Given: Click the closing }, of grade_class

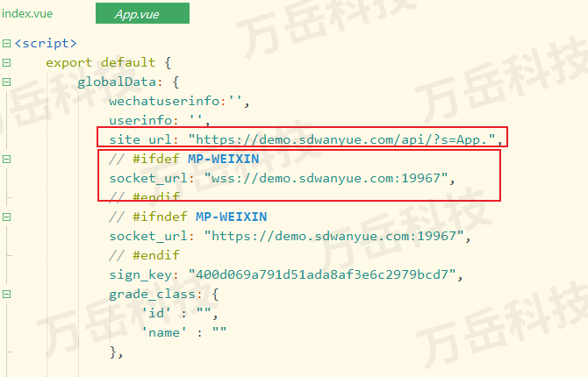Looking at the screenshot, I should coord(116,352).
